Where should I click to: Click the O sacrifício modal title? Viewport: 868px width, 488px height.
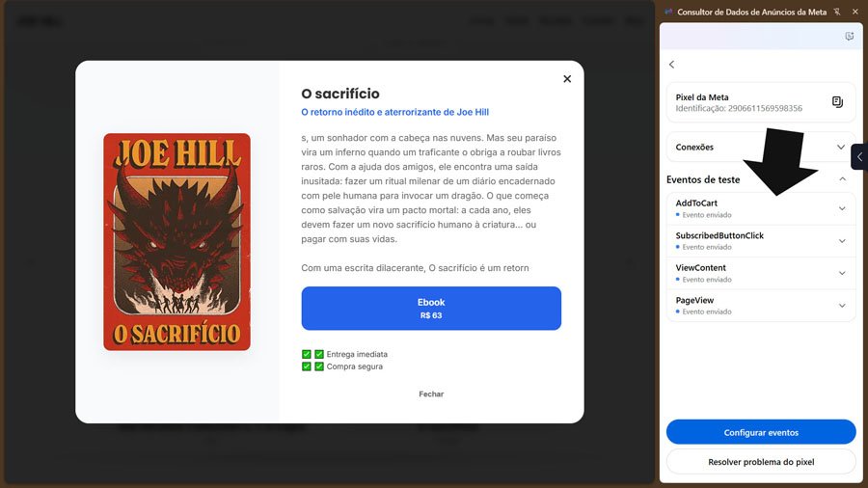(x=340, y=94)
